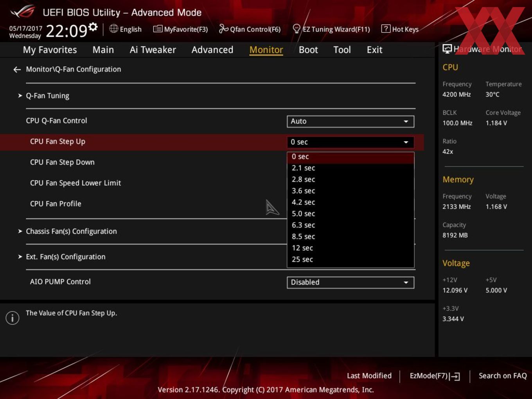Viewport: 532px width, 399px height.
Task: Open the Boot tab
Action: click(308, 50)
